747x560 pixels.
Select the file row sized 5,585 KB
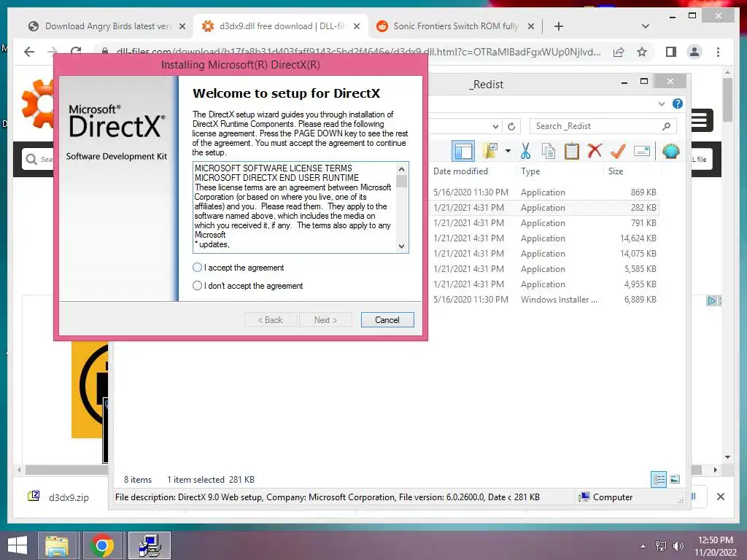544,268
